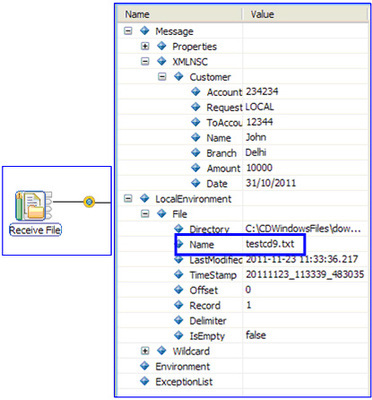Screen dimensions: 372x400
Task: Select the Message row
Action: click(243, 31)
